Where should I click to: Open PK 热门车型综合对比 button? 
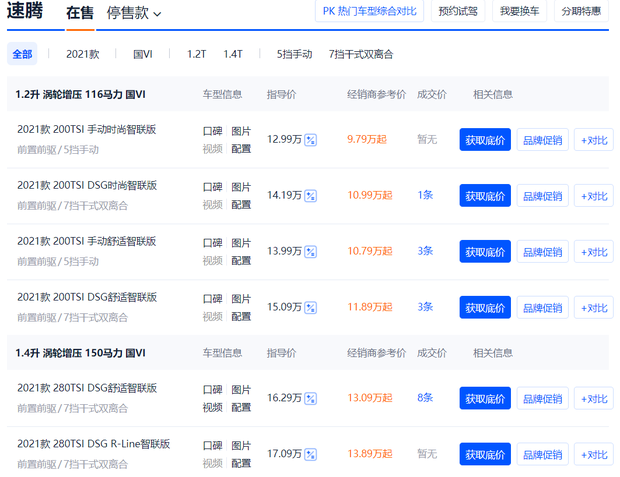click(x=369, y=11)
